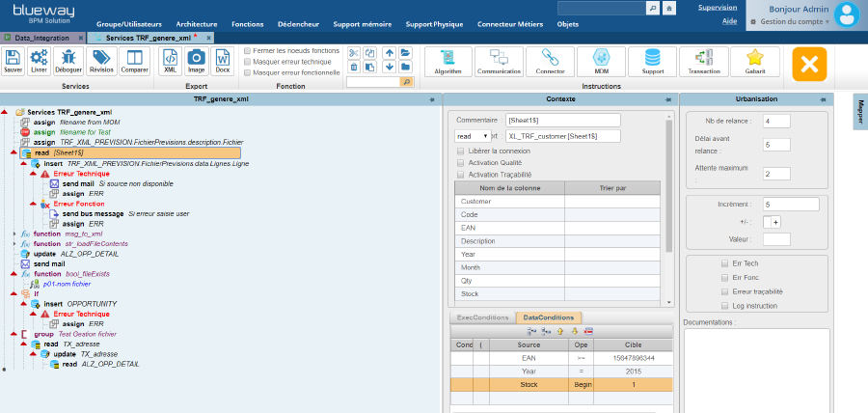Open the read type dropdown in Contexte
The width and height of the screenshot is (868, 413).
click(473, 136)
